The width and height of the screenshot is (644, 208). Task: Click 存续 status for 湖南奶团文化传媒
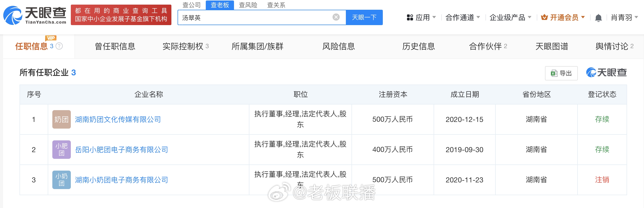click(602, 119)
